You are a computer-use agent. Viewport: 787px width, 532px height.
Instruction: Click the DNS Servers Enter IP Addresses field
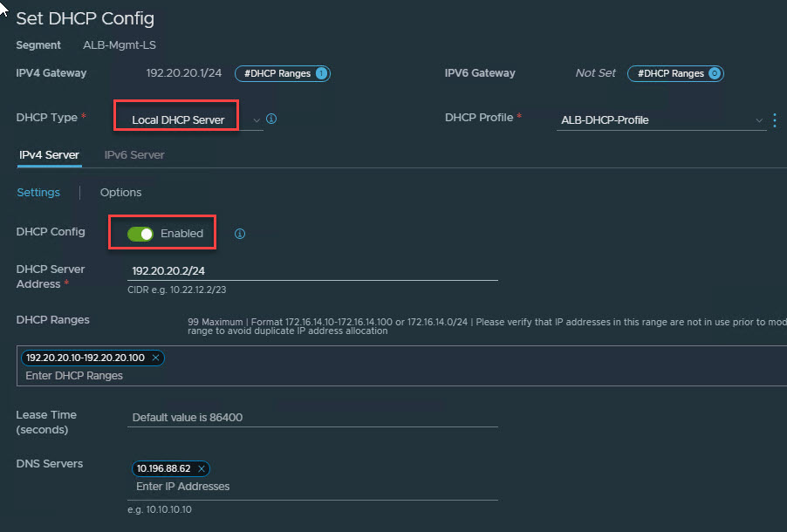coord(312,486)
